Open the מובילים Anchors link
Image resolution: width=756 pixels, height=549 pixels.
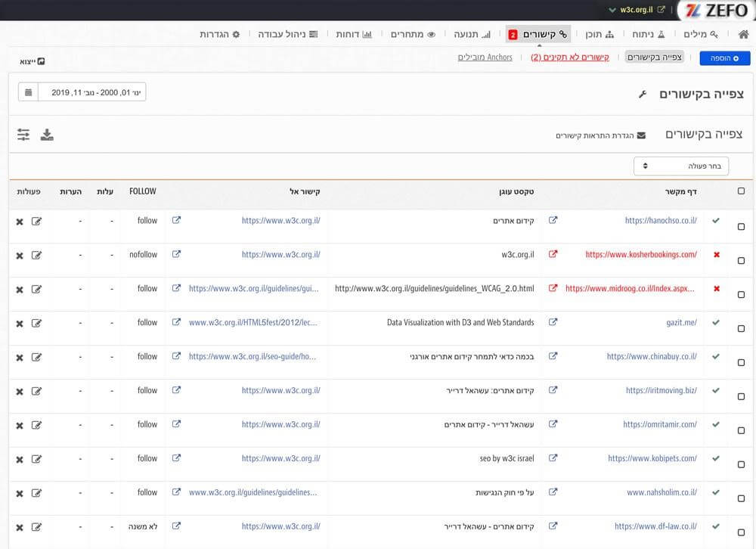click(485, 57)
